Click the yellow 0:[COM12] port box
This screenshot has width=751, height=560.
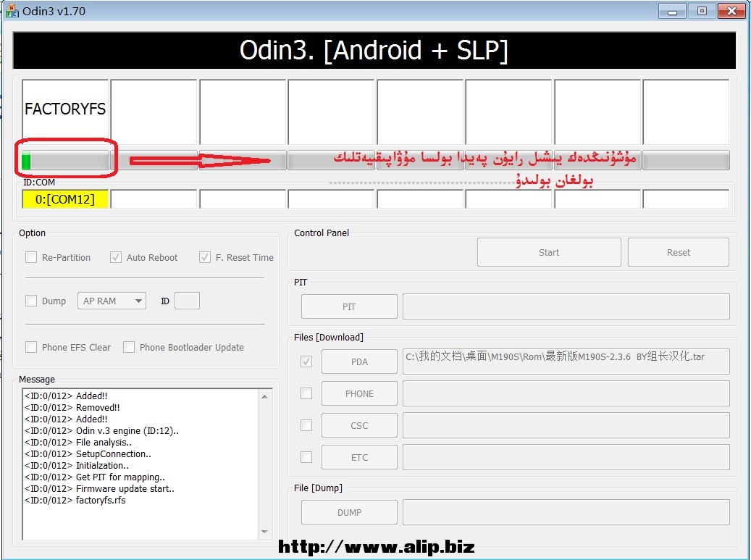click(x=65, y=198)
